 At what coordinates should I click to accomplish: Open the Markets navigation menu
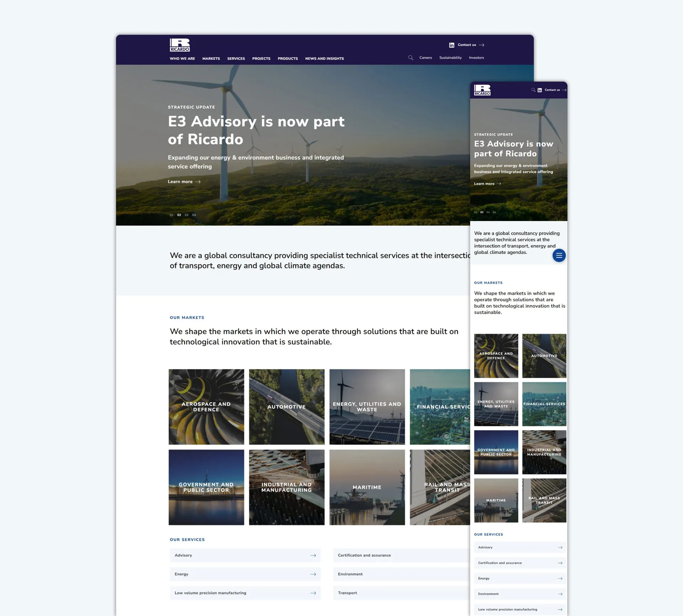click(x=211, y=59)
